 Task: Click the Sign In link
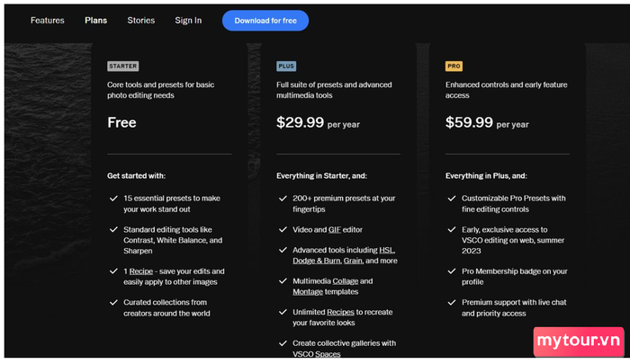click(x=188, y=21)
